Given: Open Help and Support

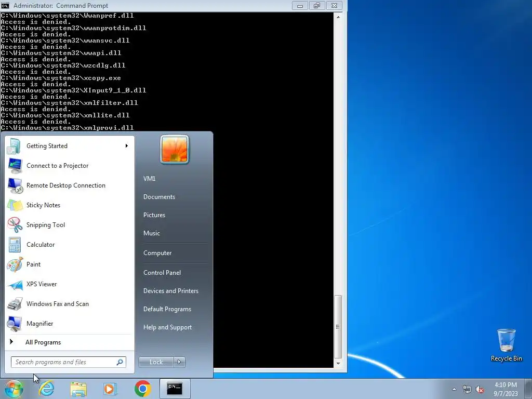Looking at the screenshot, I should coord(167,327).
